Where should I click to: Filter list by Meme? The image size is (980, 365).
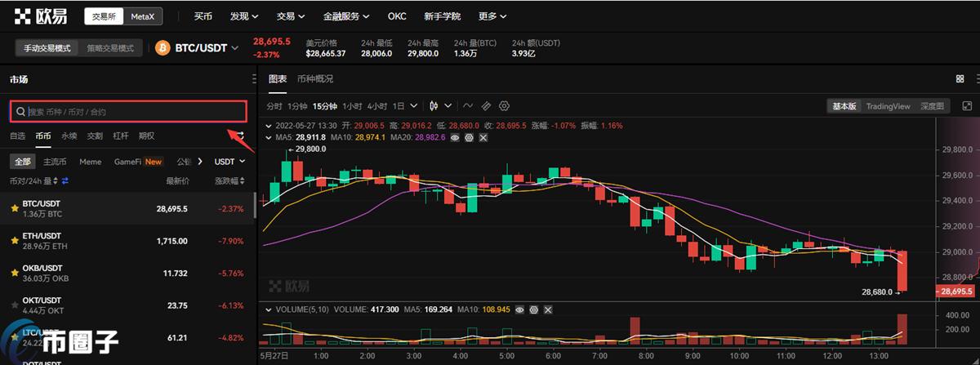(x=91, y=162)
